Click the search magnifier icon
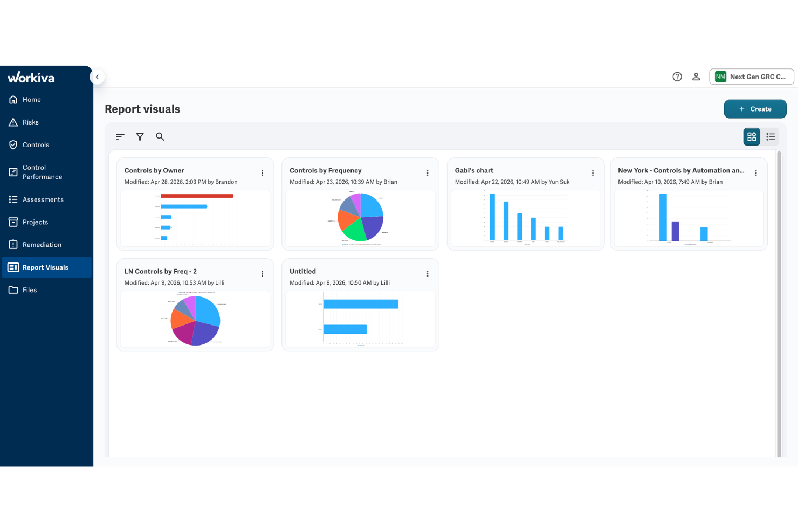798x532 pixels. tap(160, 137)
